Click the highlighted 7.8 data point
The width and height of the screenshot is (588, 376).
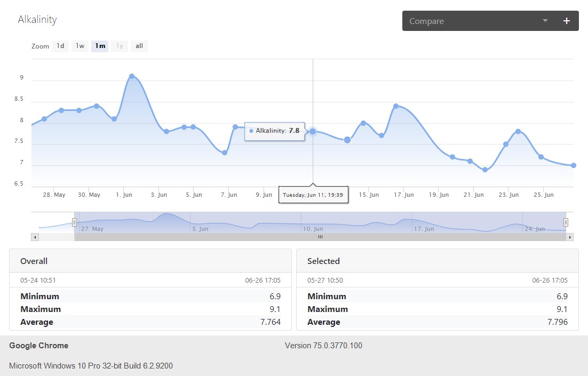pyautogui.click(x=313, y=132)
